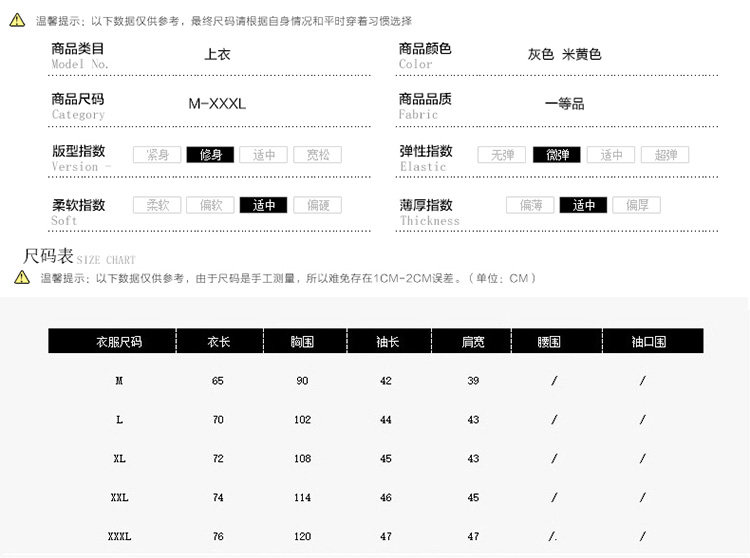Click the 衣长 value 76 for size XXXL

point(218,536)
